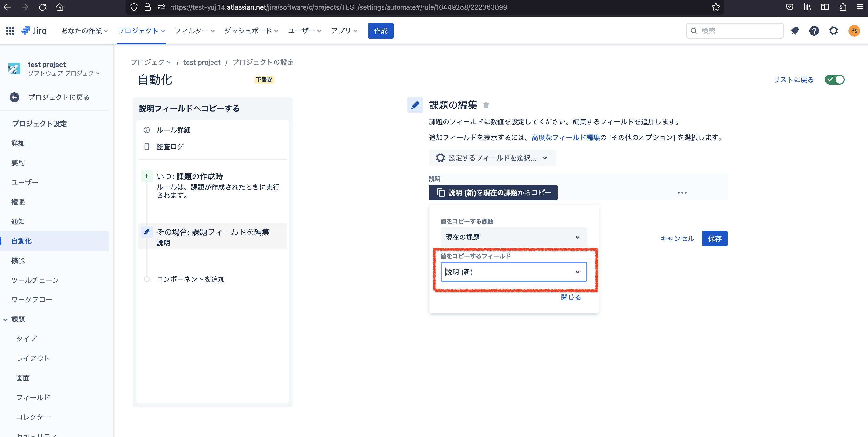
Task: Click the 閉じる link in the popup
Action: coord(570,297)
